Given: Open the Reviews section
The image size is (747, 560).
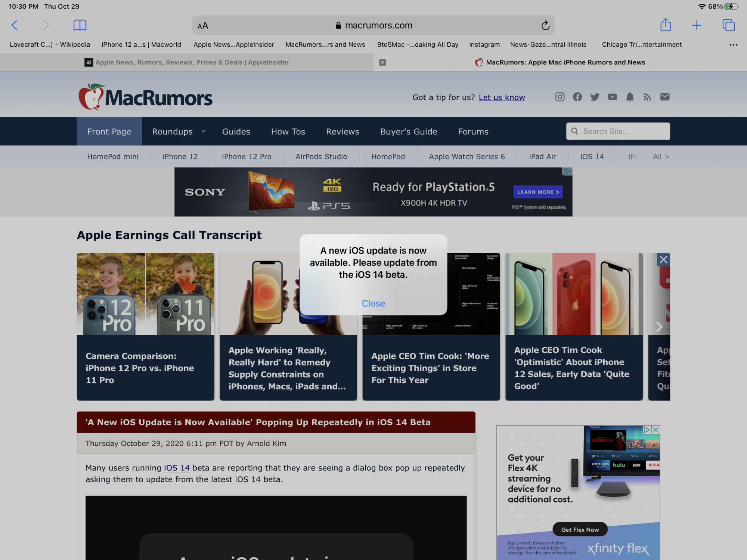Looking at the screenshot, I should coord(342,131).
